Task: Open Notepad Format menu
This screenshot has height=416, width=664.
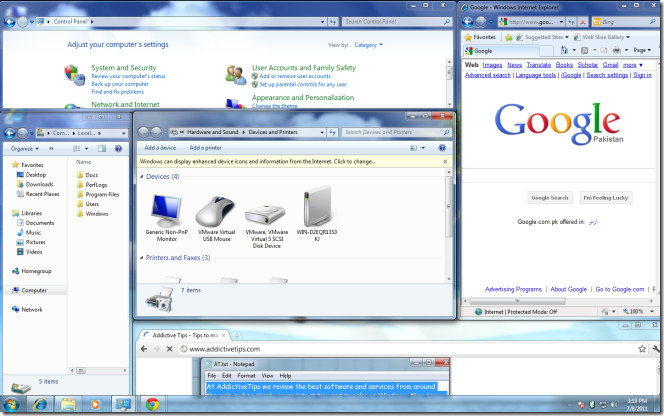Action: 246,376
